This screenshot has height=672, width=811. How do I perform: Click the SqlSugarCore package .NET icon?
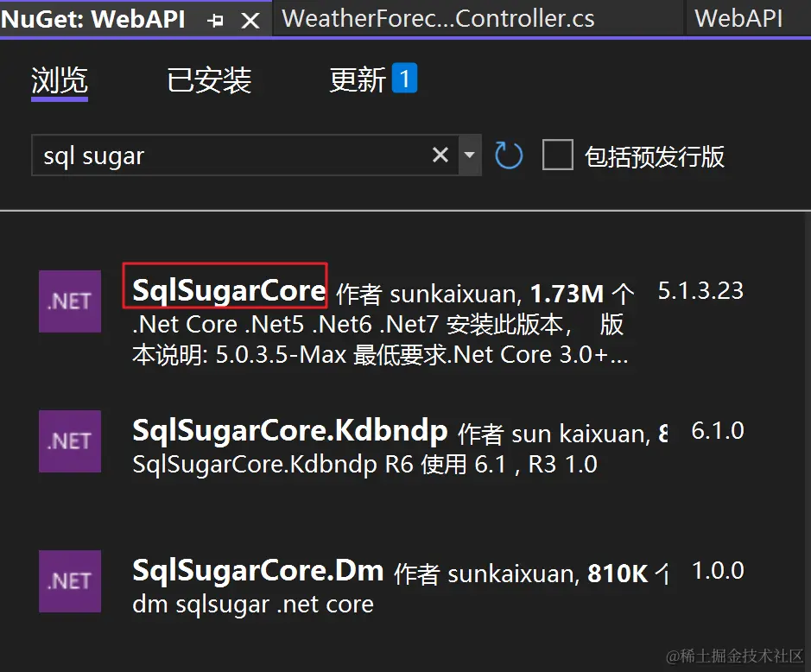(69, 301)
